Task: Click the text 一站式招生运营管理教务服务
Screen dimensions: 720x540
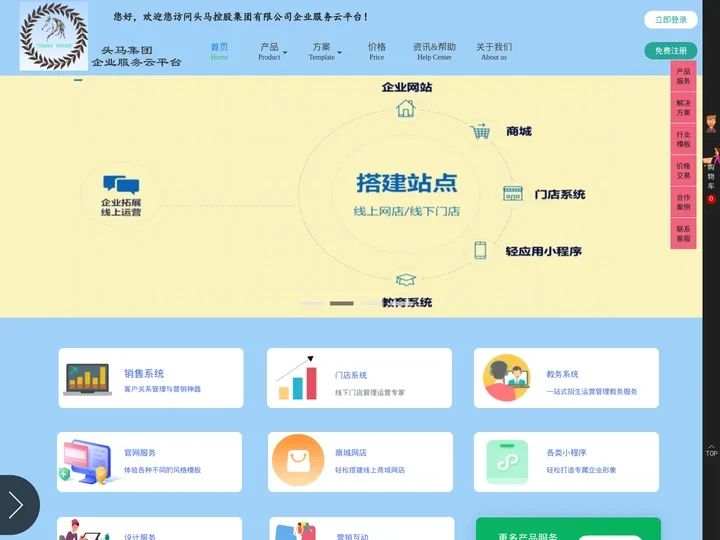Action: click(591, 391)
